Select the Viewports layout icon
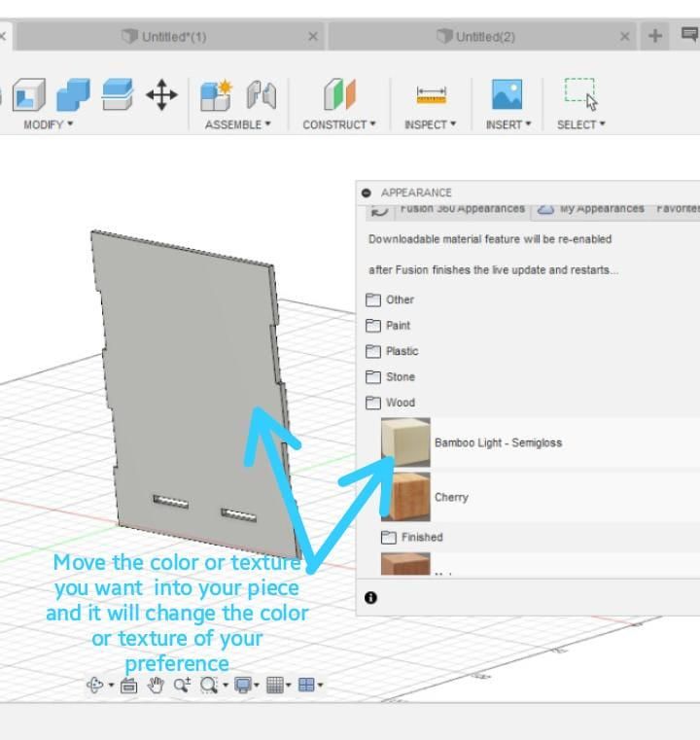The width and height of the screenshot is (700, 740). click(306, 685)
